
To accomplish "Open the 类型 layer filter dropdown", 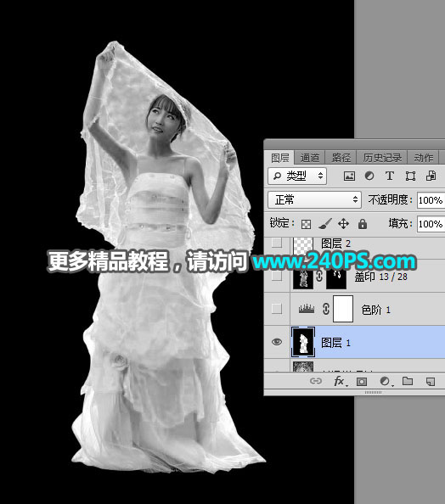I will (297, 176).
